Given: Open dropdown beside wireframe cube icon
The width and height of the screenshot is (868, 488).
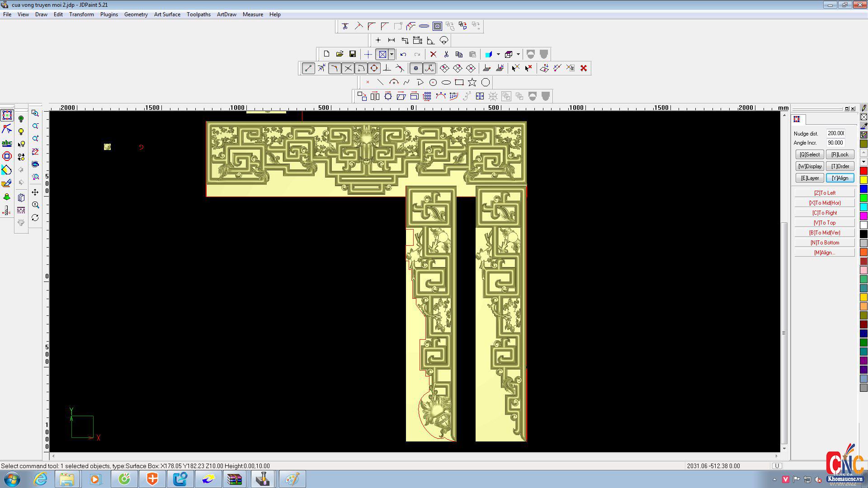Looking at the screenshot, I should 518,55.
